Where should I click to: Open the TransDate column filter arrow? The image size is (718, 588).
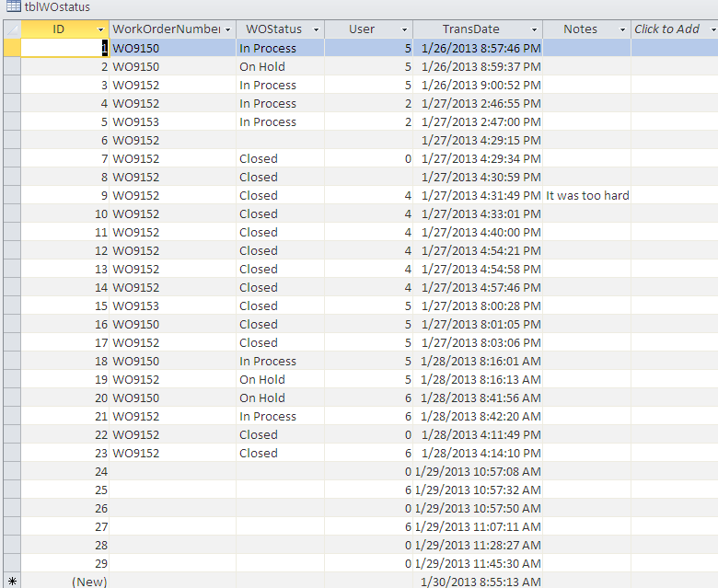click(534, 29)
